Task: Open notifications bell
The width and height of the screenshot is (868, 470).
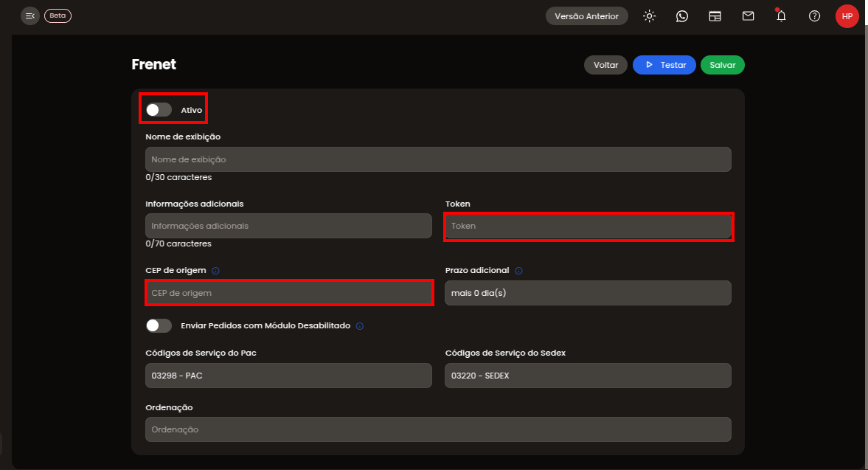Action: click(x=781, y=16)
